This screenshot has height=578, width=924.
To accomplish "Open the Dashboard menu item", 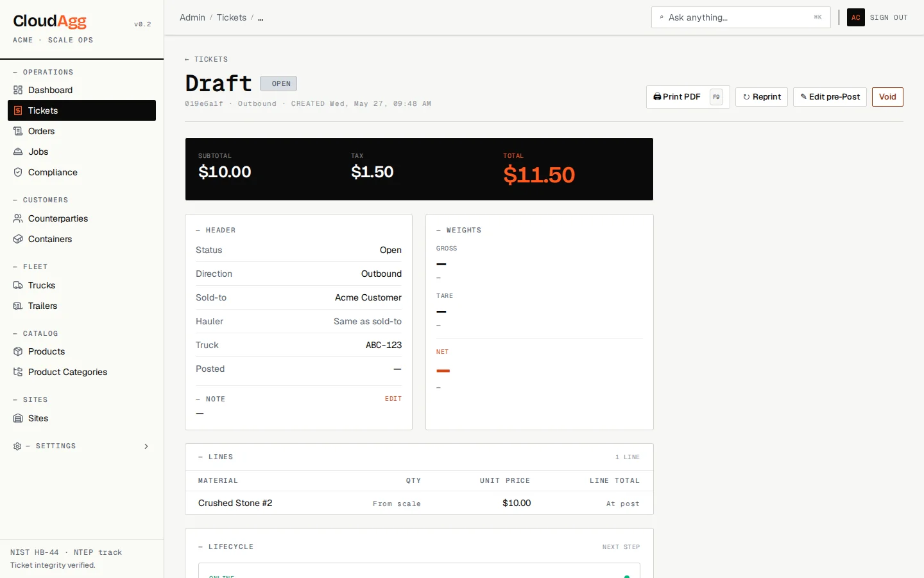I will (x=81, y=90).
